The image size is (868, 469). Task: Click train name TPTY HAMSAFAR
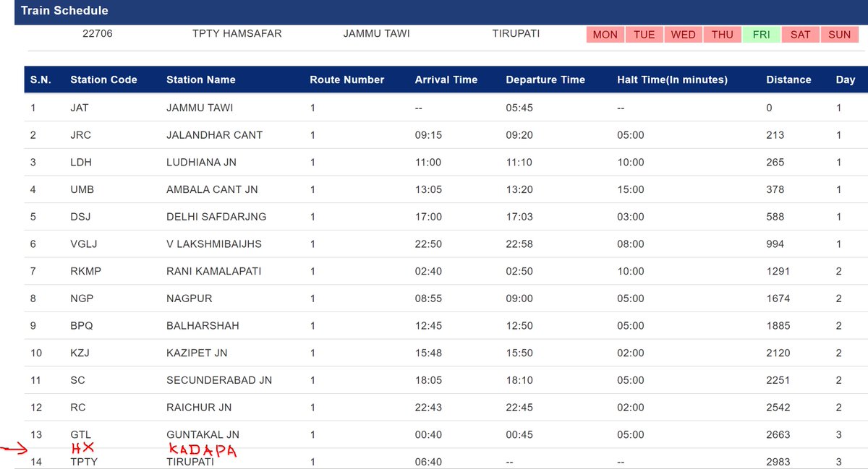(237, 34)
